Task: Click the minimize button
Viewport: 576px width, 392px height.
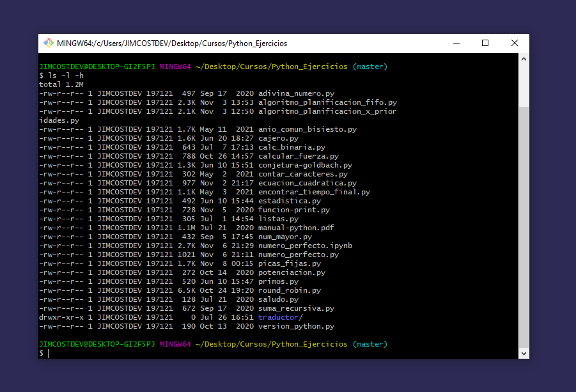Action: [x=455, y=43]
